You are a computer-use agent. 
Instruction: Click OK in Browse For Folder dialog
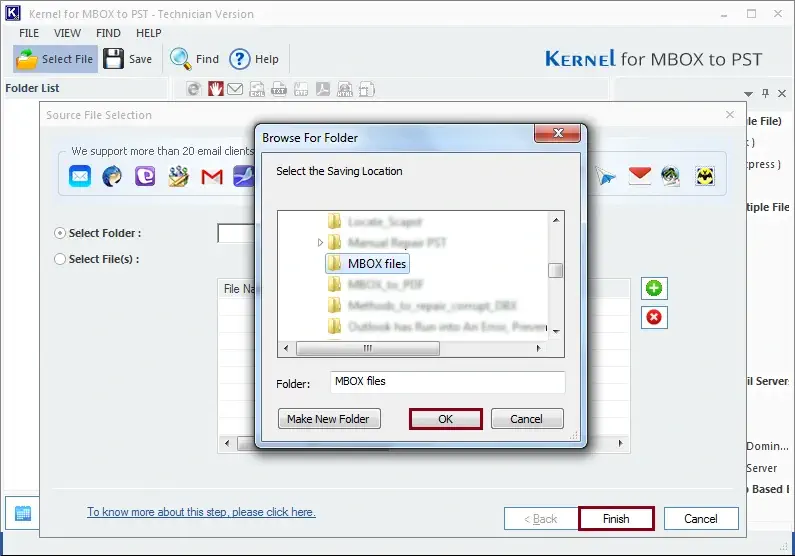(446, 419)
